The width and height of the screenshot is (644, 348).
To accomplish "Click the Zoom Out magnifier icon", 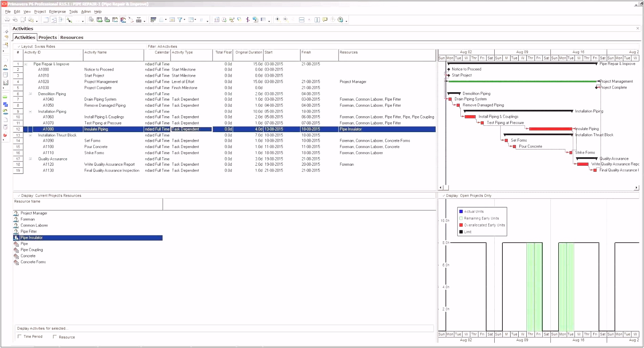I will coord(285,20).
